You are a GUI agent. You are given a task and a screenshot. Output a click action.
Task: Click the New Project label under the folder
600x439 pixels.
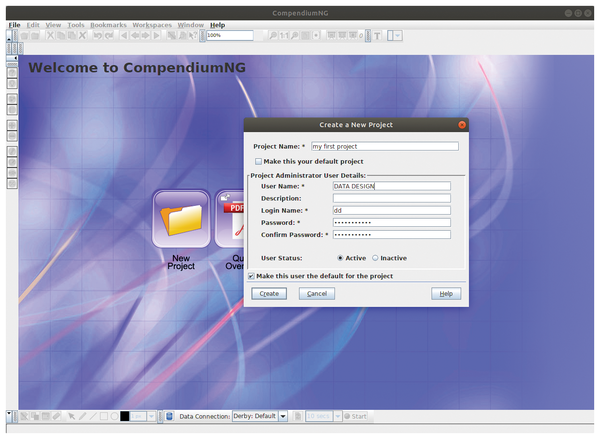(181, 262)
